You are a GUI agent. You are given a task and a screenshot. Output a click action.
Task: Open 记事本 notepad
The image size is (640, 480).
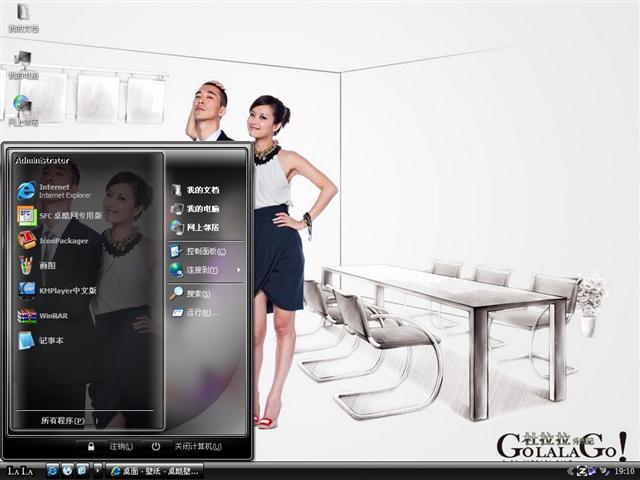pos(41,340)
